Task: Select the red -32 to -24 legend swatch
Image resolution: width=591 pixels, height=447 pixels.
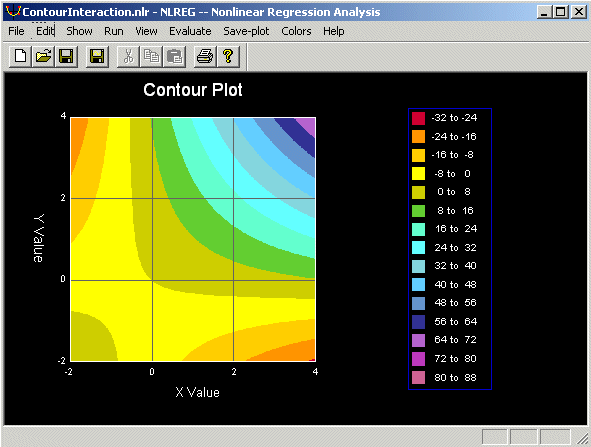Action: (x=418, y=118)
